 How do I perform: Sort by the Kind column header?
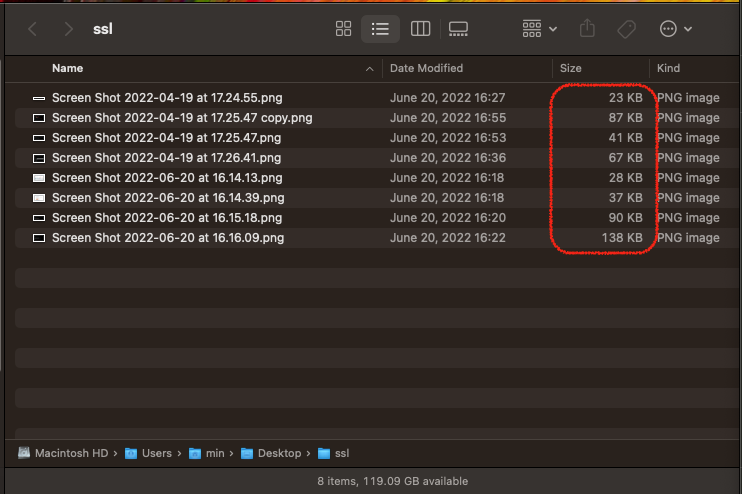point(668,68)
